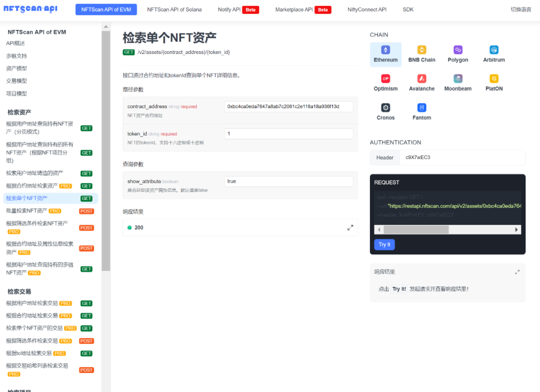540x392 pixels.
Task: Click the Try It button
Action: (x=384, y=244)
